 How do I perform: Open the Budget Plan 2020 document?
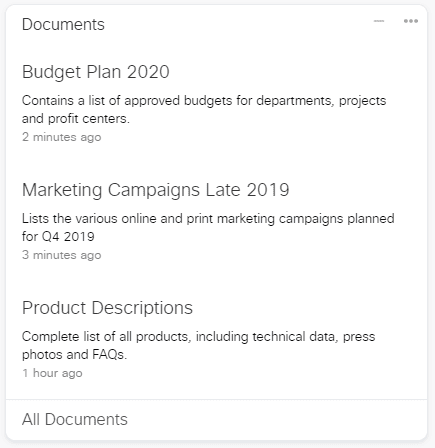tap(96, 72)
